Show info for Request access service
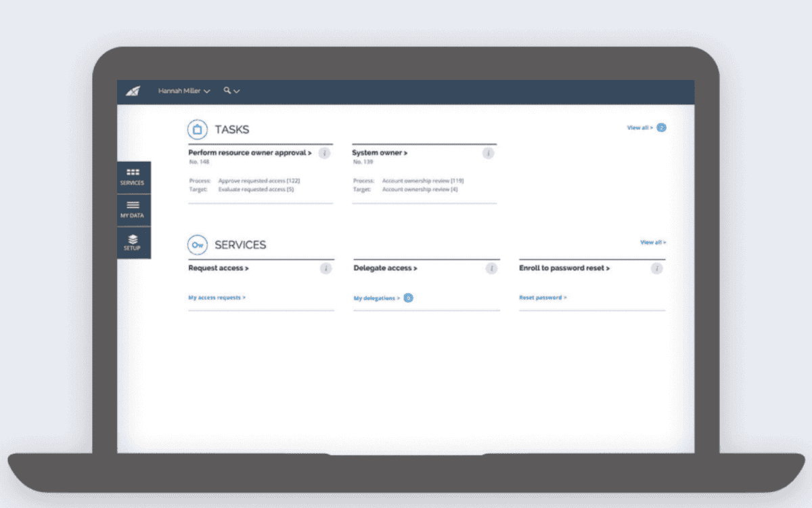 [325, 269]
